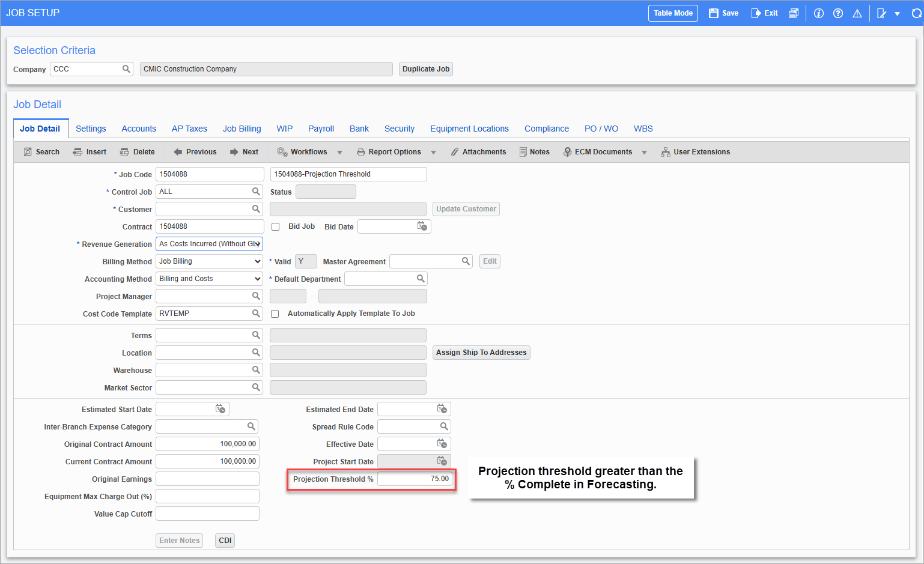This screenshot has width=924, height=564.
Task: Switch to Payroll tab
Action: (321, 129)
